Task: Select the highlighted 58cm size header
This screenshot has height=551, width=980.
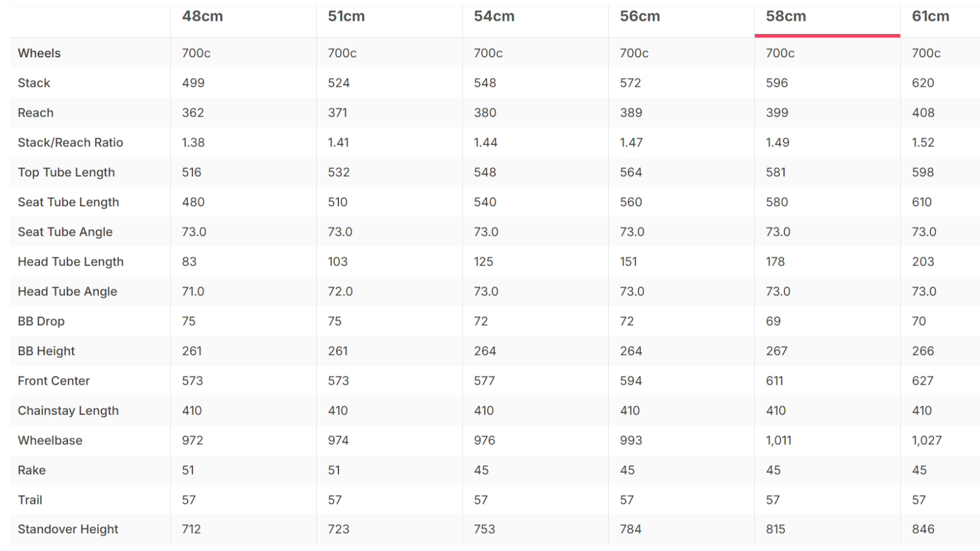Action: click(786, 17)
